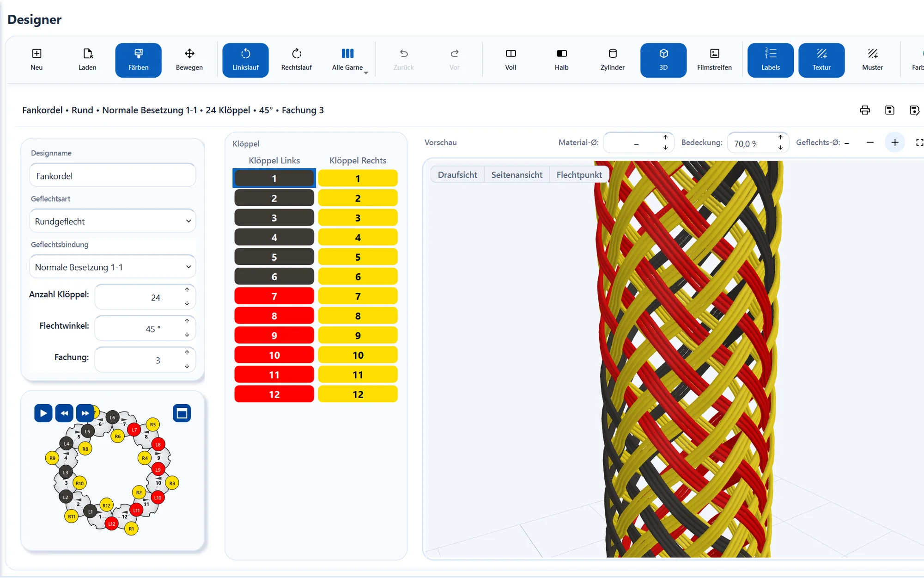The width and height of the screenshot is (924, 578).
Task: Choose the Rechtslauf rotation tool
Action: (x=296, y=60)
